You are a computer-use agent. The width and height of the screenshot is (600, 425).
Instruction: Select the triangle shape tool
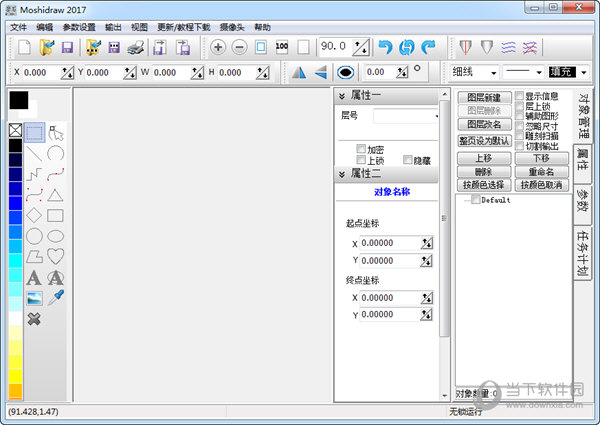pyautogui.click(x=56, y=194)
